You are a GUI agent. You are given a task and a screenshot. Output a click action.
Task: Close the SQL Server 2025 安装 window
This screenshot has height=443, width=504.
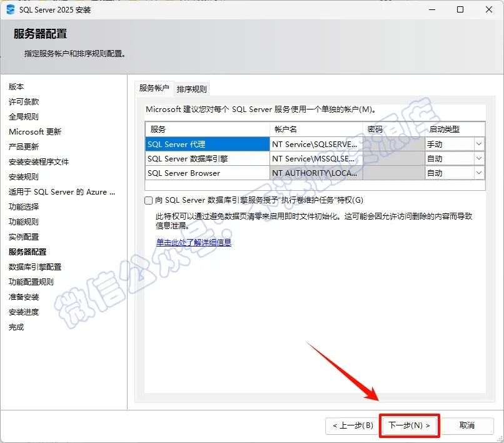tap(489, 9)
